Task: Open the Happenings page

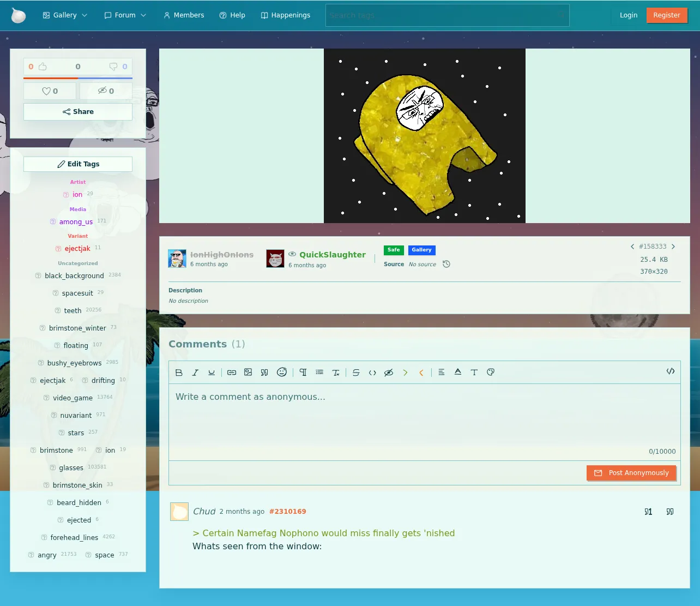Action: 286,15
